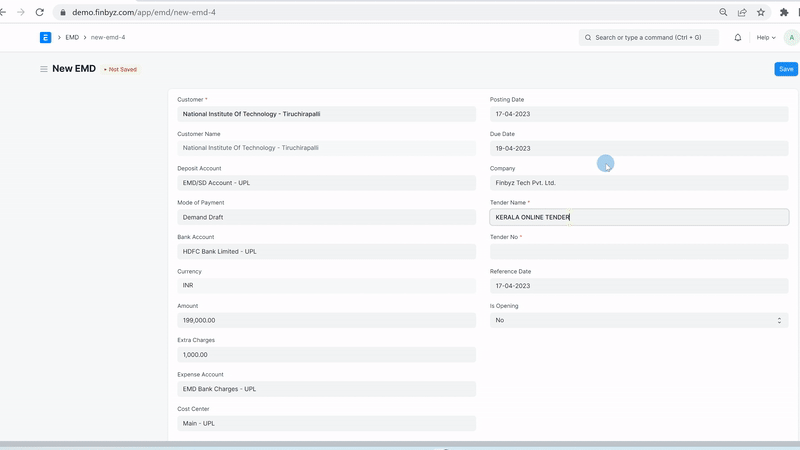The width and height of the screenshot is (800, 450).
Task: Select the Due Date field
Action: click(x=639, y=148)
